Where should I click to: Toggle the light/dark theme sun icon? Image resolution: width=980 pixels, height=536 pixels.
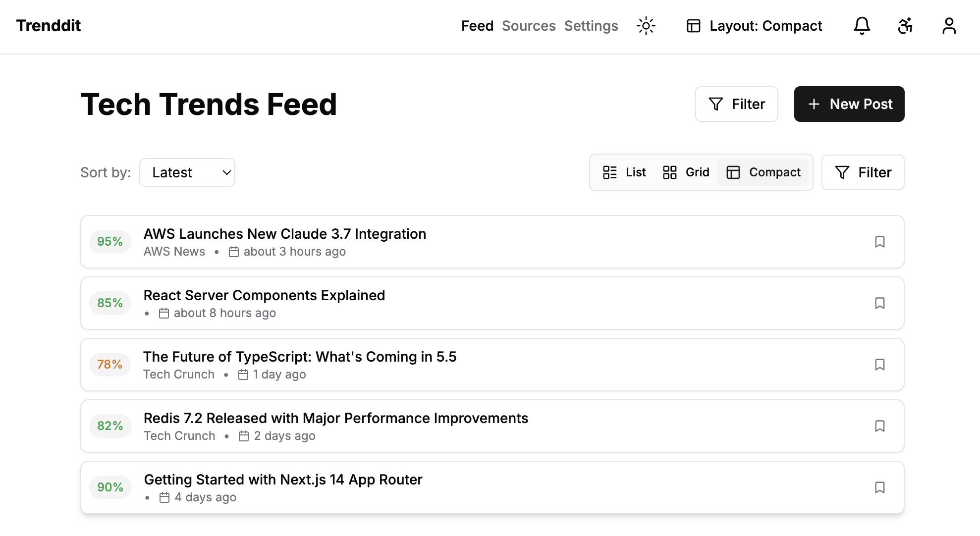[x=646, y=26]
